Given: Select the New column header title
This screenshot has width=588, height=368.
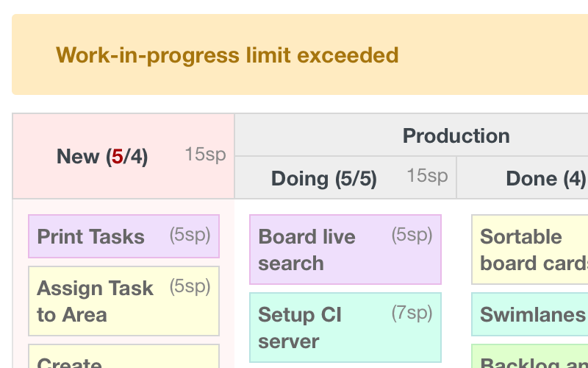Looking at the screenshot, I should (x=102, y=157).
